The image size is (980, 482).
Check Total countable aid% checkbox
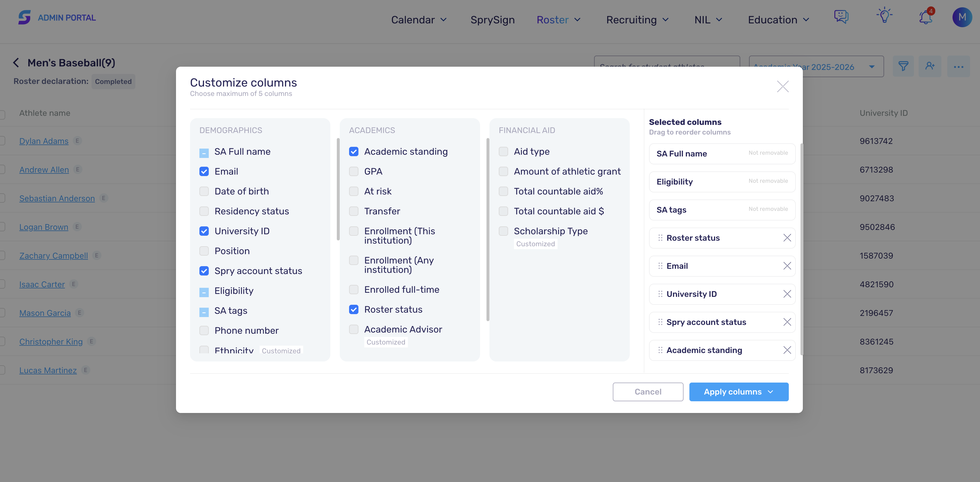click(503, 192)
